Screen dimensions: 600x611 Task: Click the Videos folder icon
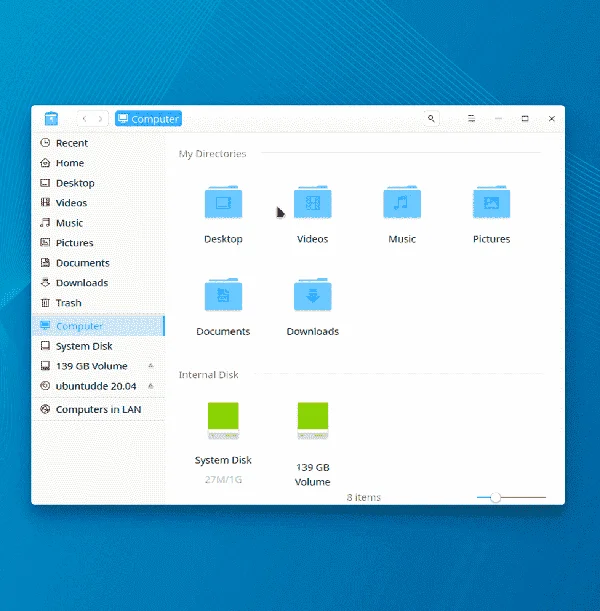[312, 202]
